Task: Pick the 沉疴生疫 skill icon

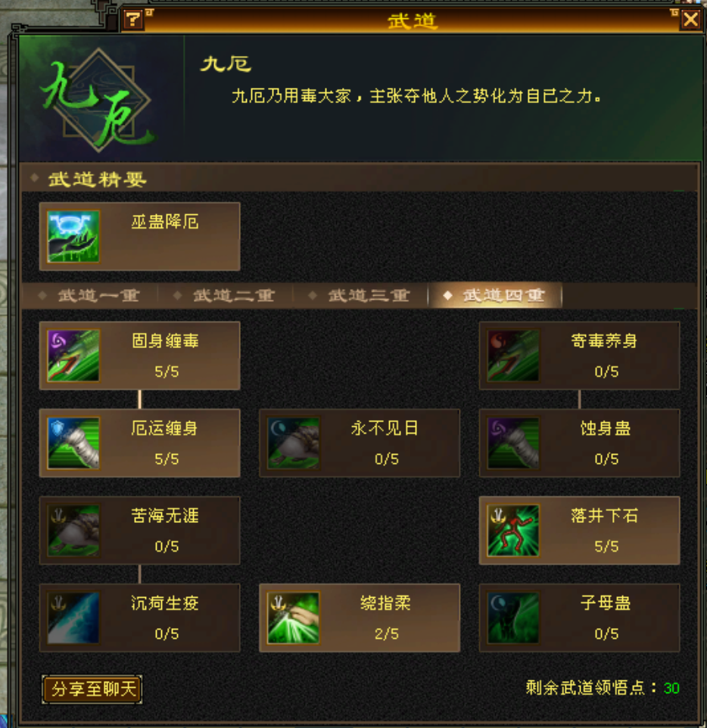Action: [x=73, y=618]
